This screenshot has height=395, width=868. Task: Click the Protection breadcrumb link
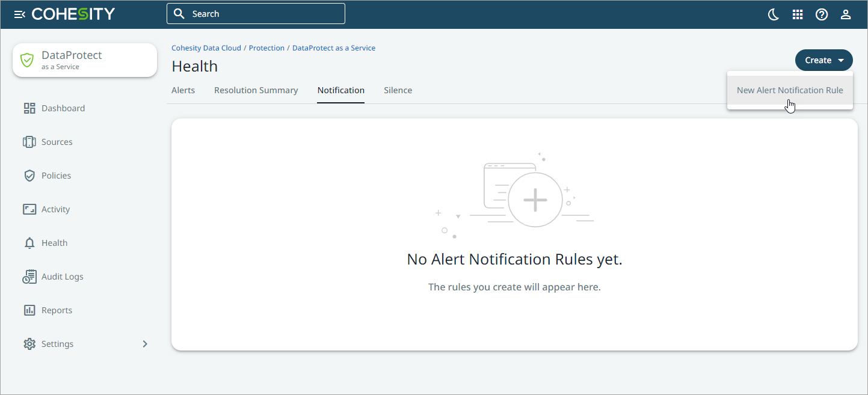tap(266, 48)
